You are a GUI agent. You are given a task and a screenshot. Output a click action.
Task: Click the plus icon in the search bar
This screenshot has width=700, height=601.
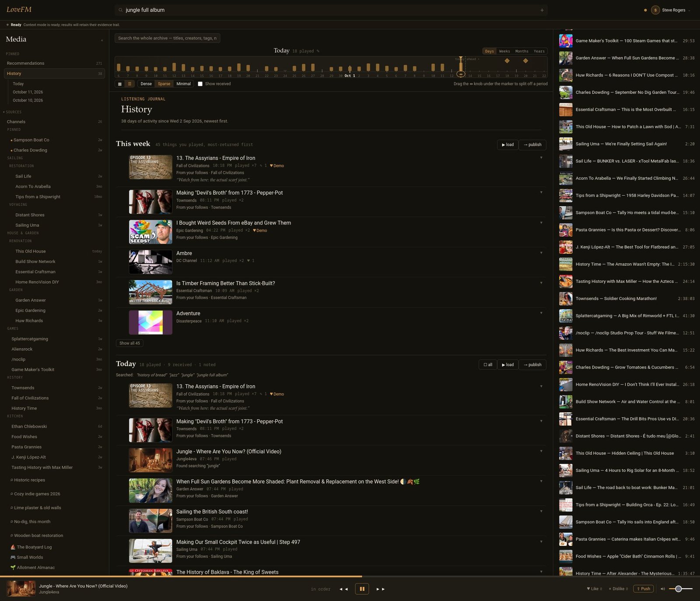[542, 10]
